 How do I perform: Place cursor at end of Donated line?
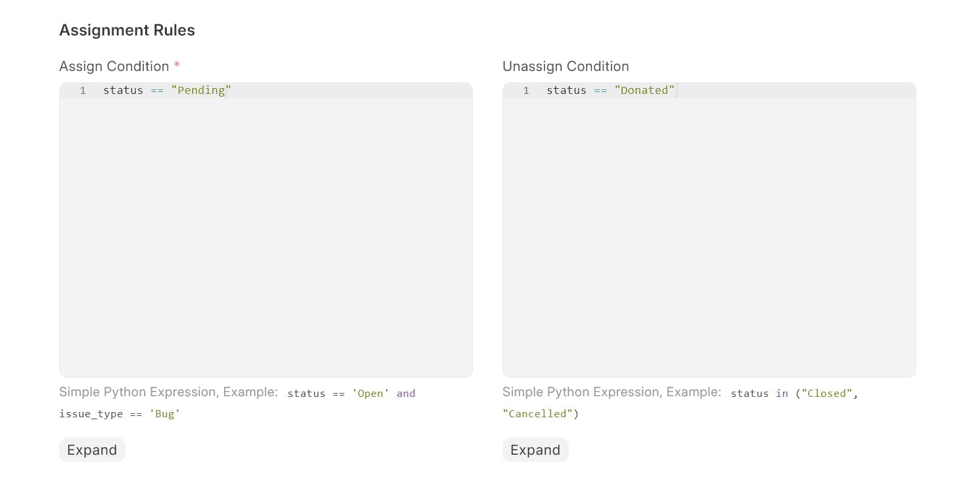pyautogui.click(x=677, y=90)
